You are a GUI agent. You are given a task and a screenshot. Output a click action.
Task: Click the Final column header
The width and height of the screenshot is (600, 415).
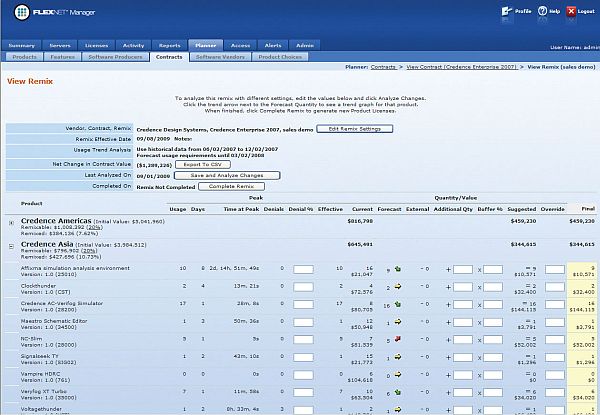click(588, 209)
